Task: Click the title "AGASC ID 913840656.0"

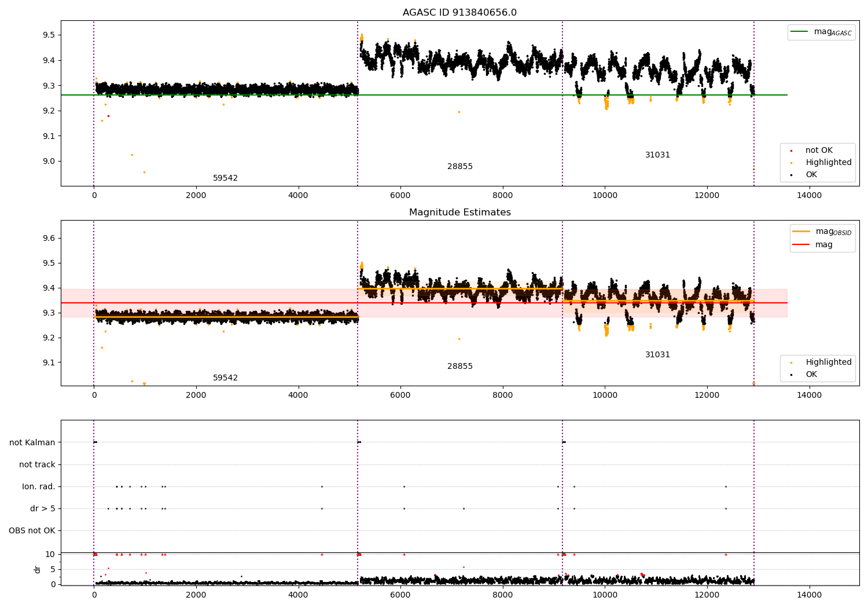Action: pos(459,13)
